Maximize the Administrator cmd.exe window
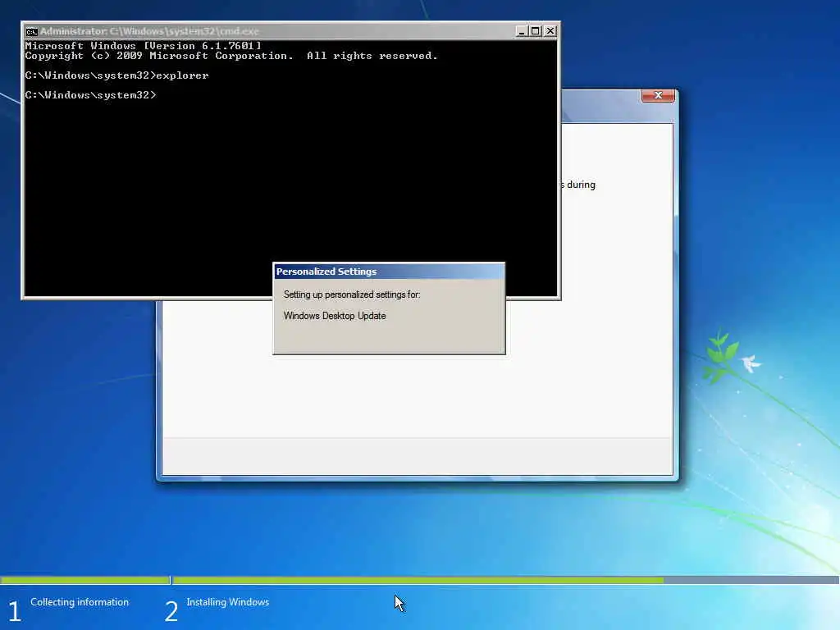 click(x=535, y=31)
